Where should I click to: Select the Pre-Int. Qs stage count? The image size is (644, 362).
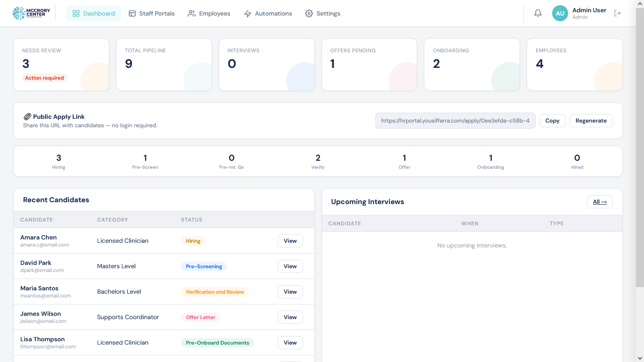click(x=231, y=161)
